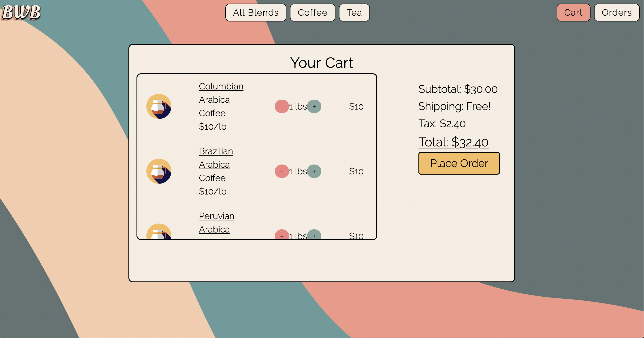Click the Brazilian Arabica coffee pot icon

tap(159, 171)
